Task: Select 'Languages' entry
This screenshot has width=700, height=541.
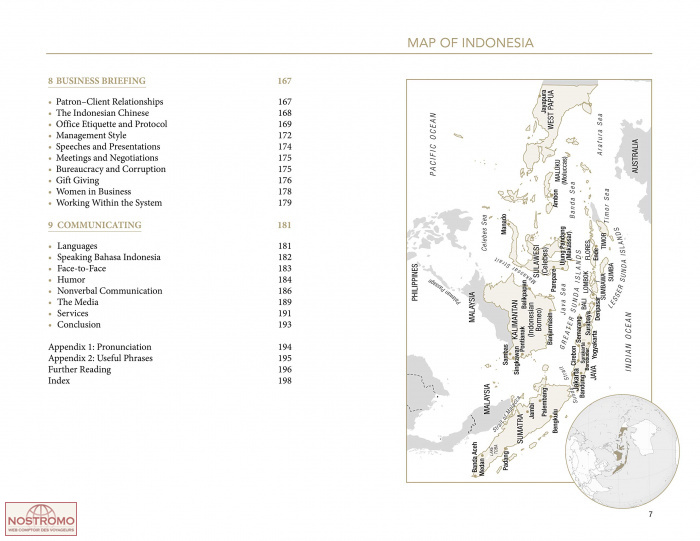Action: coord(77,246)
